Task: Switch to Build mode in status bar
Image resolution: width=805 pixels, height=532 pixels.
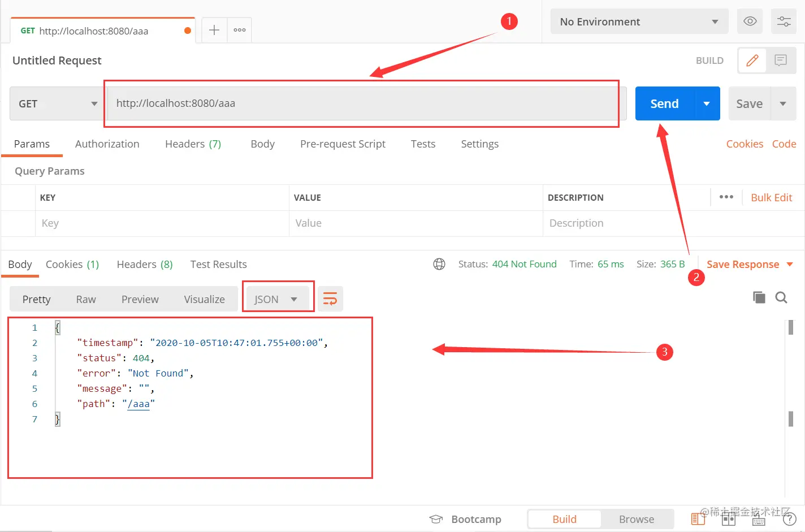Action: (564, 519)
